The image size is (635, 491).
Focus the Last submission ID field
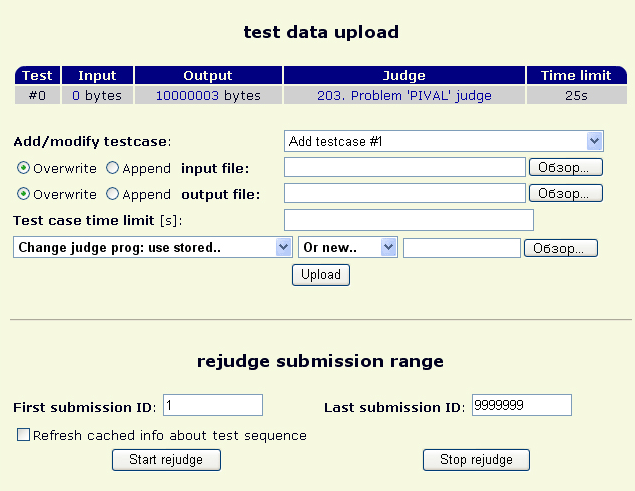[522, 405]
